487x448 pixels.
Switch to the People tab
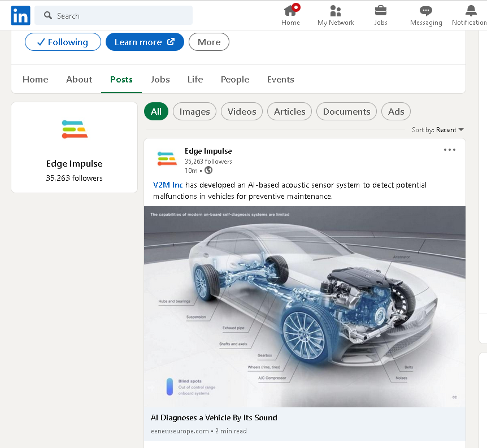[x=235, y=79]
